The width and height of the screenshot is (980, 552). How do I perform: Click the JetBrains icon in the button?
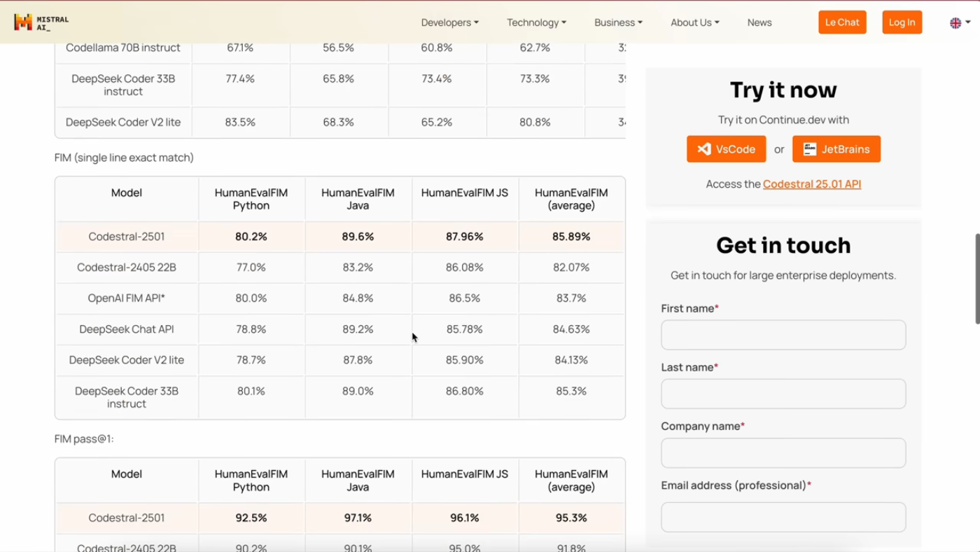[810, 149]
